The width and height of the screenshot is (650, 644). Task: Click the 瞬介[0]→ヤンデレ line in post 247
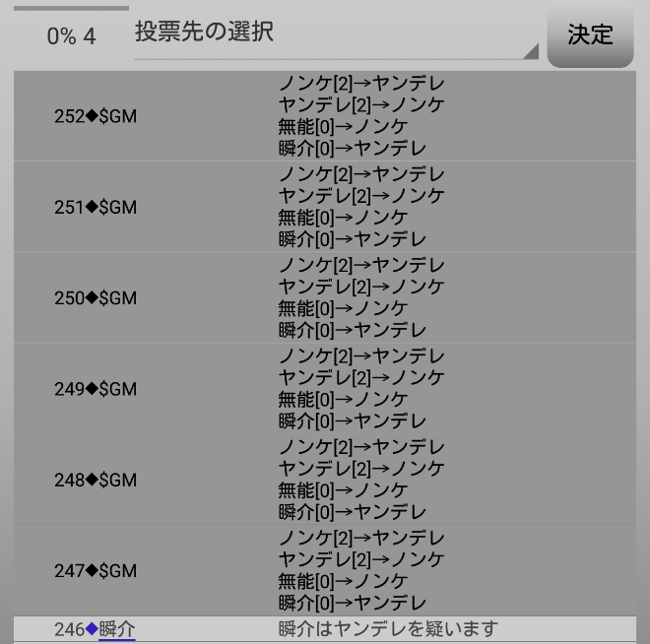[352, 603]
